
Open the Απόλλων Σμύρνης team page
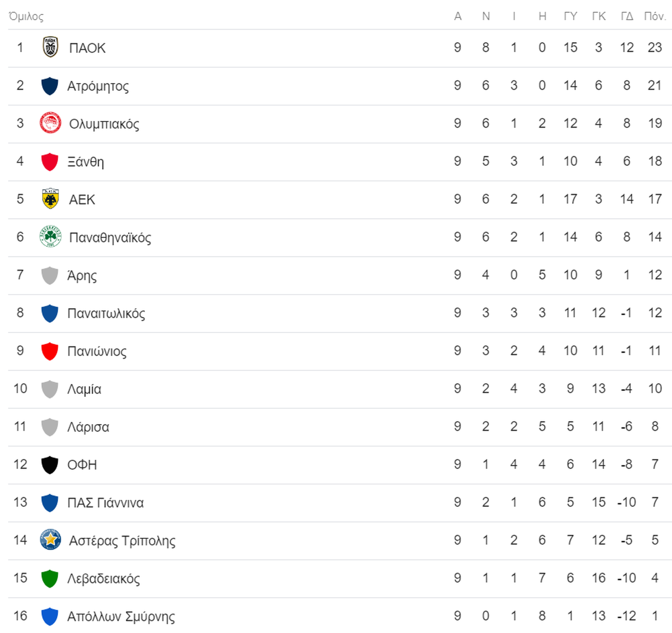[x=121, y=617]
